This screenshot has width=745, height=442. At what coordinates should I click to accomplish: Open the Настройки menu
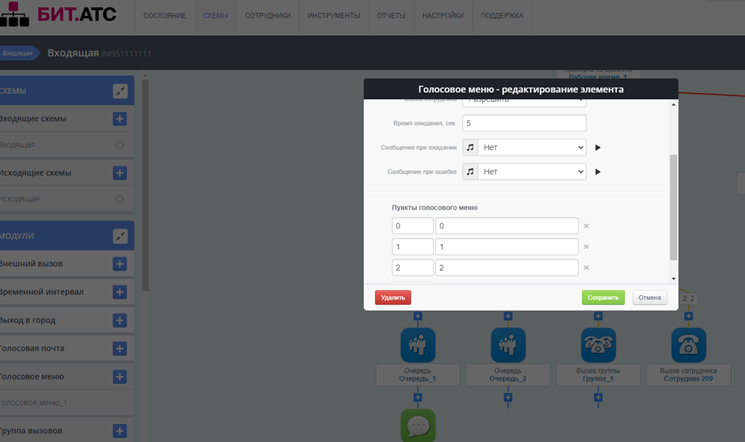[x=443, y=16]
